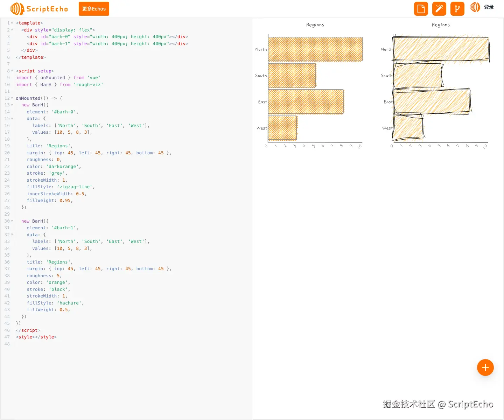The height and width of the screenshot is (420, 504).
Task: Open the 更多Echos button
Action: [94, 9]
